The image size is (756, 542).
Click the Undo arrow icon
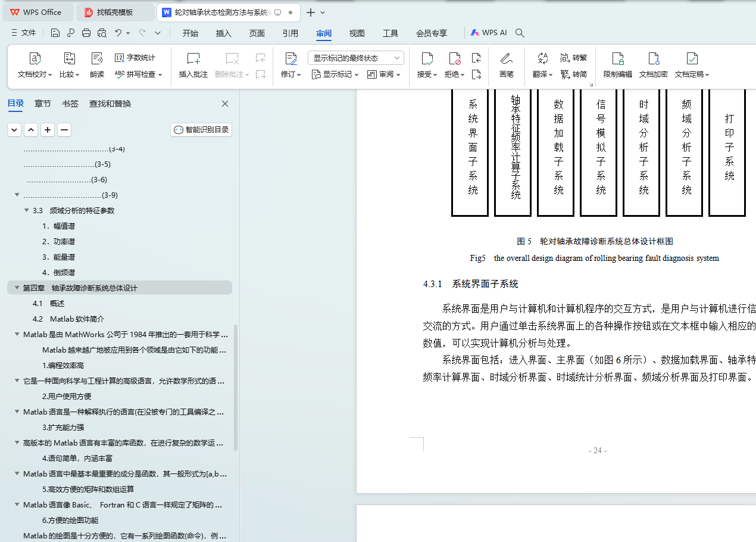point(118,33)
